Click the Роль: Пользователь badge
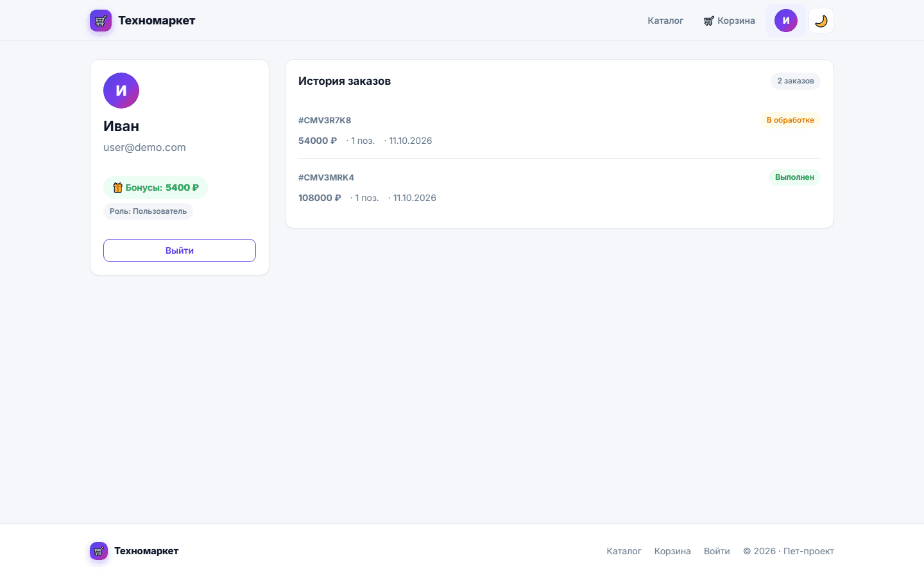This screenshot has width=924, height=578. click(148, 211)
